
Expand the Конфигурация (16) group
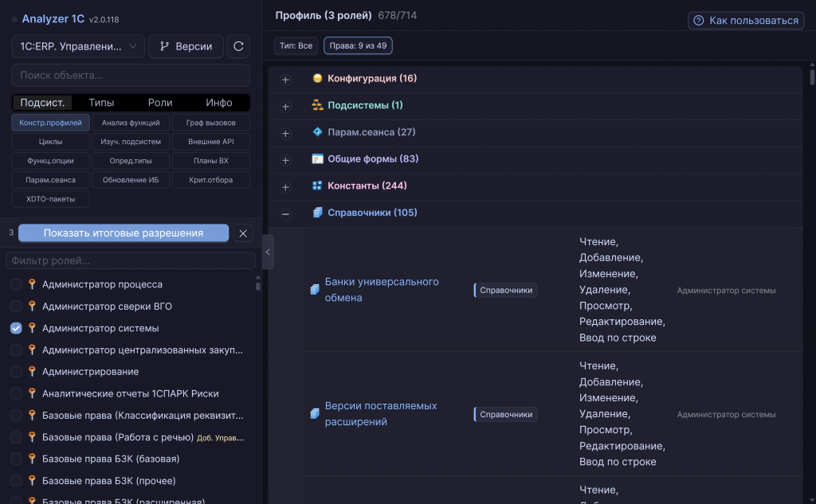[285, 80]
